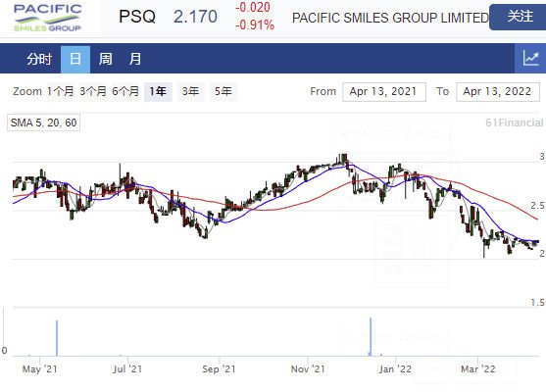Select the 5年 zoom range
The width and height of the screenshot is (546, 392).
[x=223, y=92]
